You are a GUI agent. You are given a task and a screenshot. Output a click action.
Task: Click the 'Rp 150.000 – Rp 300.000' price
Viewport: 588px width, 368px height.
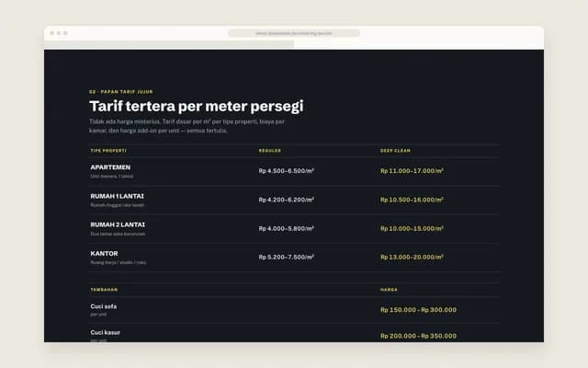click(419, 310)
